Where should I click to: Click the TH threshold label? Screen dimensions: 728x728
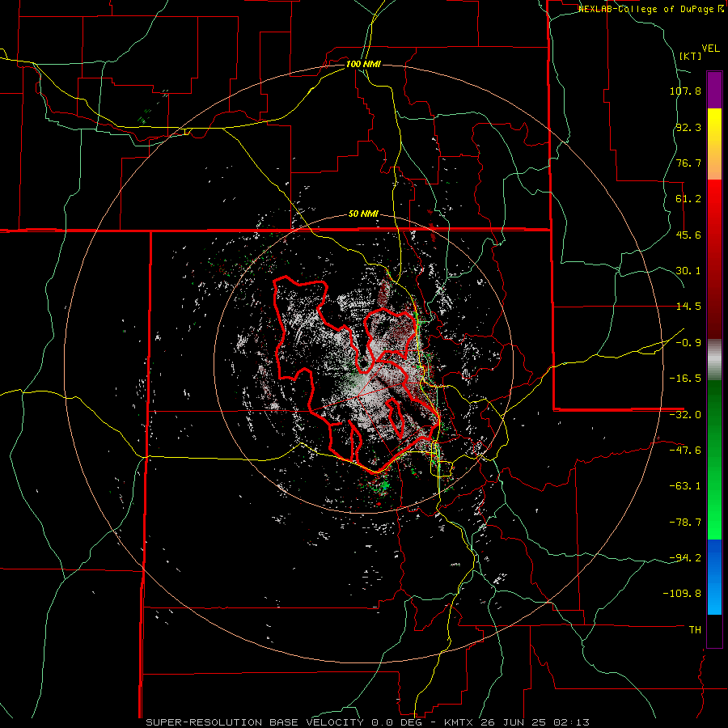[695, 630]
